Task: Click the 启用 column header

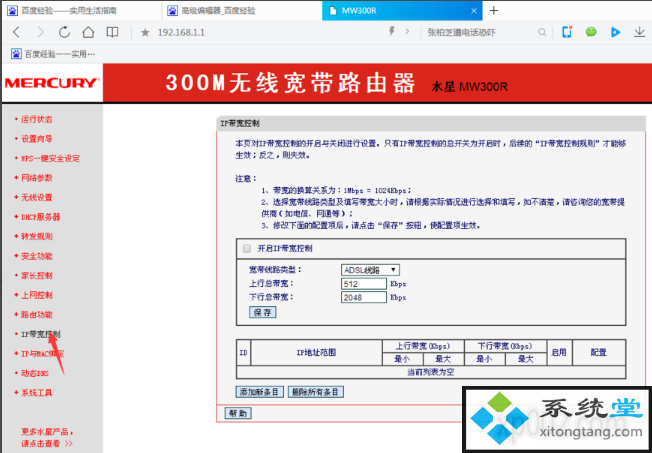Action: (x=559, y=353)
